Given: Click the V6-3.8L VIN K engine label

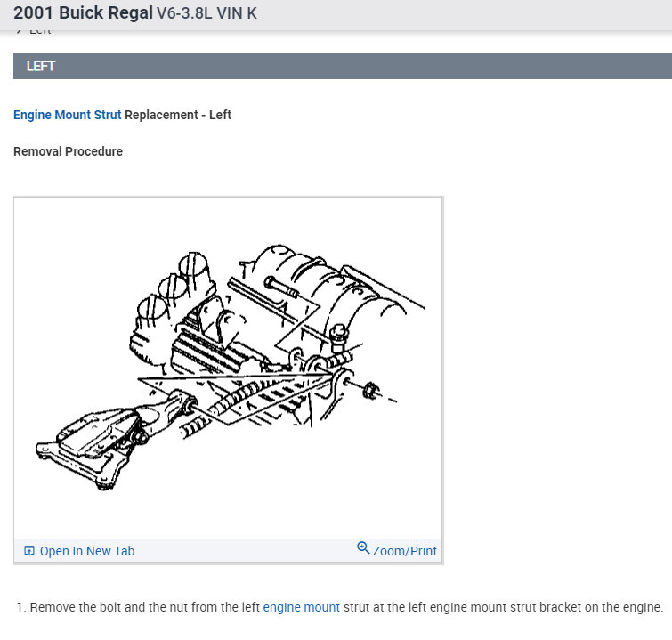Looking at the screenshot, I should click(x=206, y=13).
